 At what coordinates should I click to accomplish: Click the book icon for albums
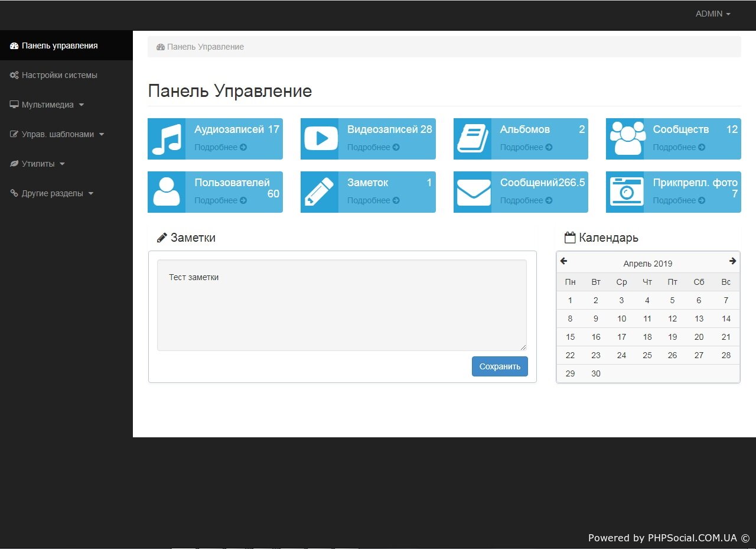pyautogui.click(x=472, y=139)
